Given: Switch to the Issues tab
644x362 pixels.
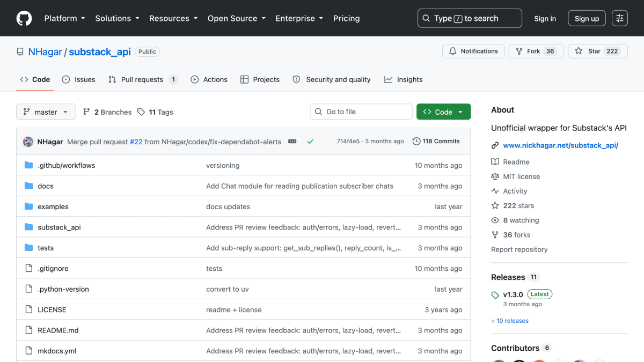Looking at the screenshot, I should coord(78,79).
